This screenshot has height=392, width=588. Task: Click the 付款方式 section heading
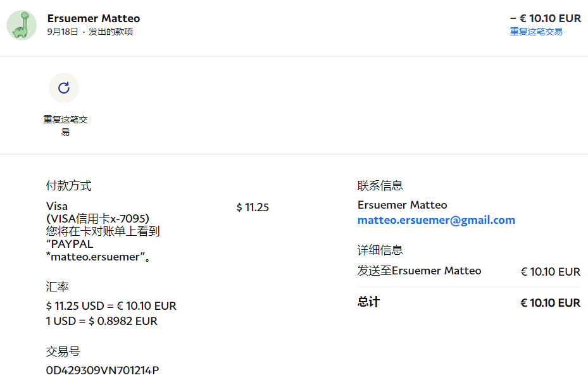coord(69,186)
